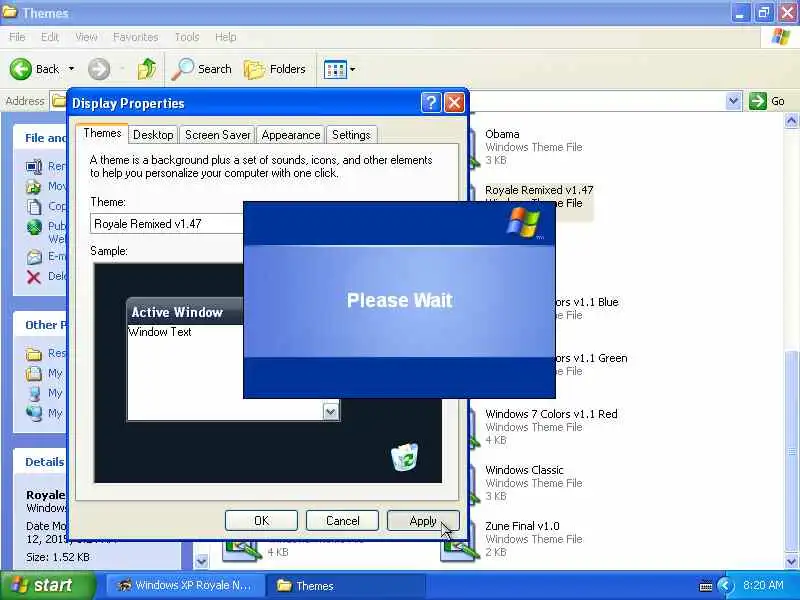Screen dimensions: 800x600
Task: Switch to the Settings tab
Action: pos(351,135)
